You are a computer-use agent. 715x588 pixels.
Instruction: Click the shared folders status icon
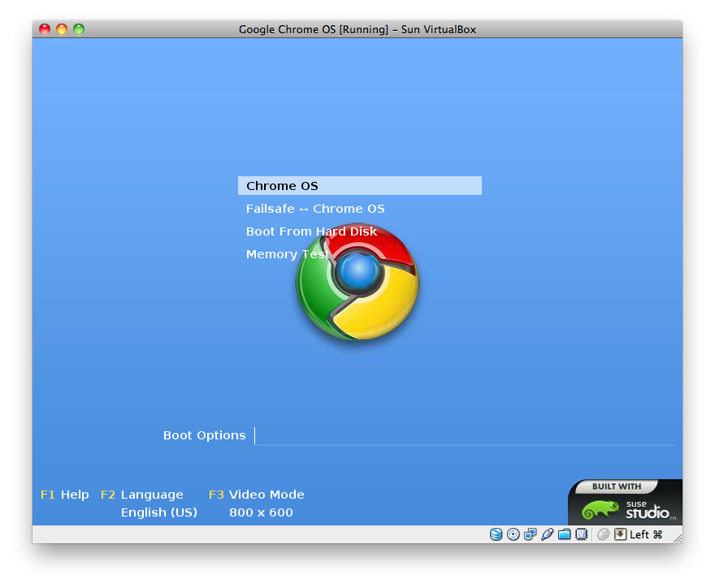tap(564, 534)
